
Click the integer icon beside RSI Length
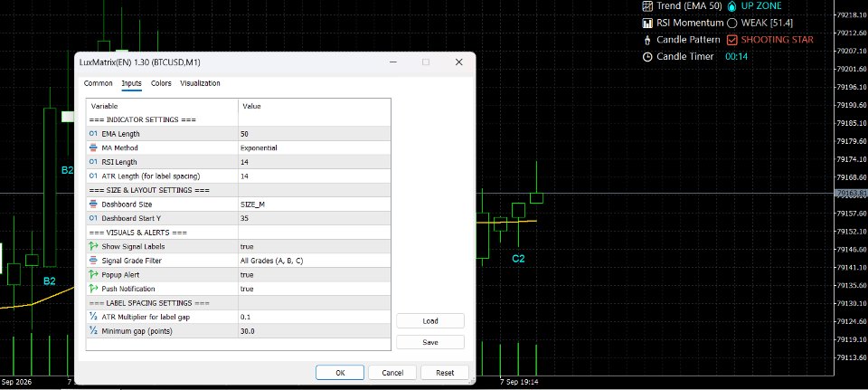pos(93,162)
